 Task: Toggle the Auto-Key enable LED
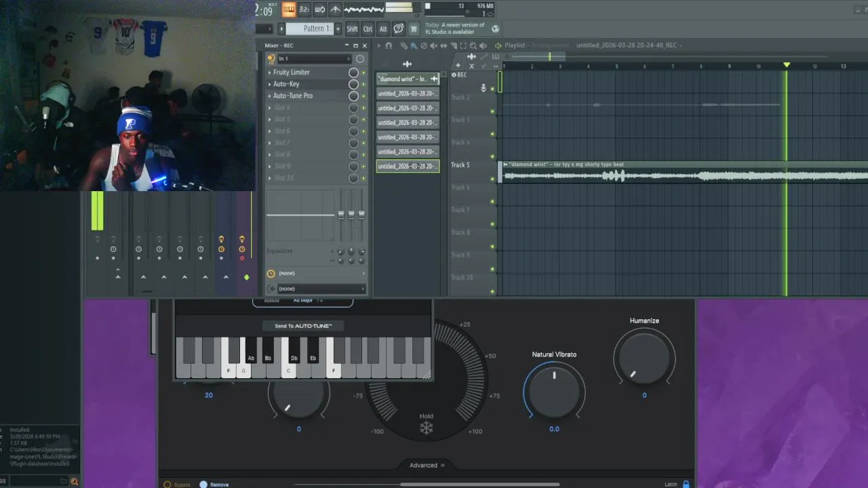[x=363, y=84]
